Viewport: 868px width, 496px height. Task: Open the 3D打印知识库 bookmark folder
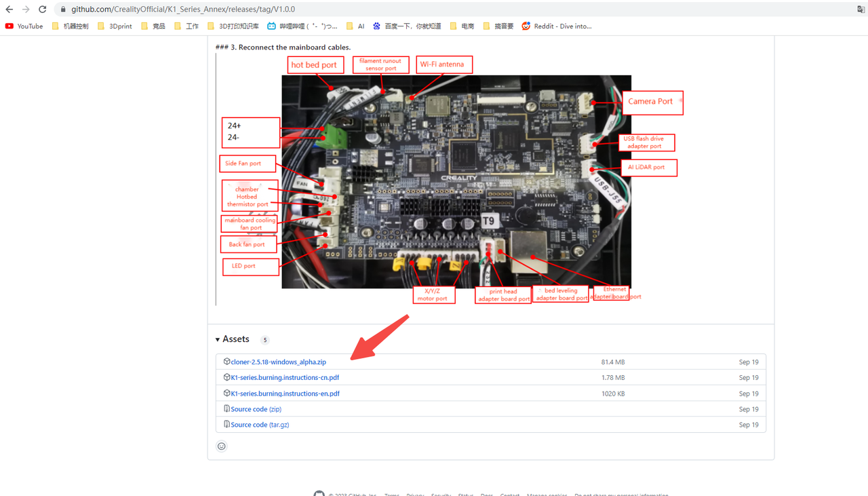[233, 26]
